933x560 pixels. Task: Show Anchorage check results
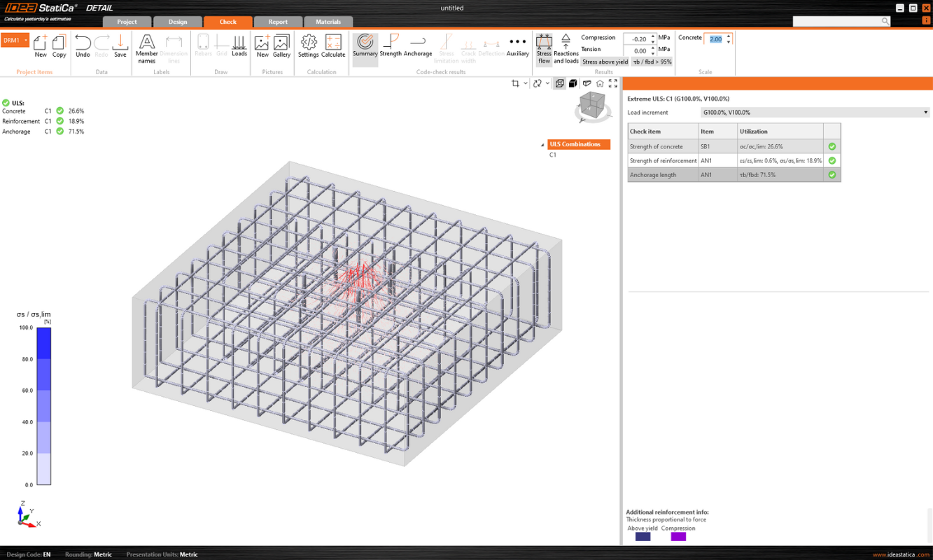click(x=418, y=46)
